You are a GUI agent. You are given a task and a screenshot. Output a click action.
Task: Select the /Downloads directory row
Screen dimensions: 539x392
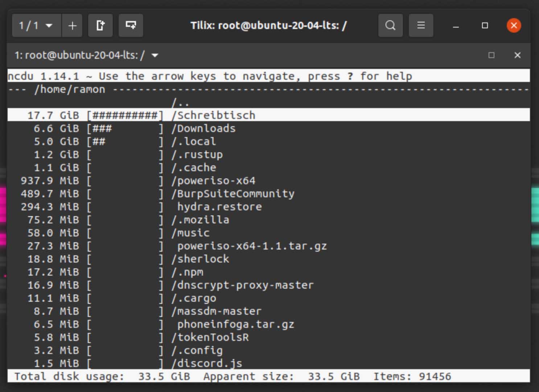click(269, 128)
